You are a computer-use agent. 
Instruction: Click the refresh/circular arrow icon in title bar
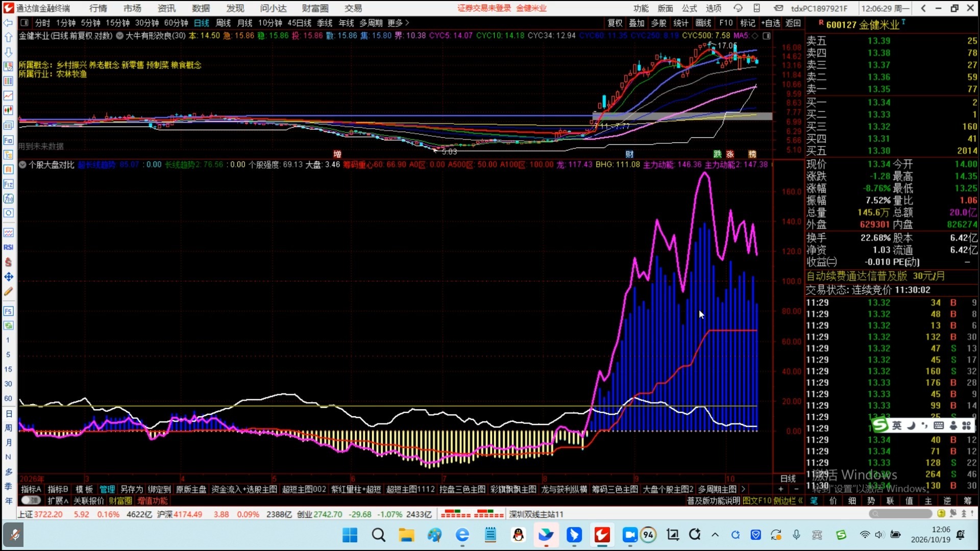point(738,8)
